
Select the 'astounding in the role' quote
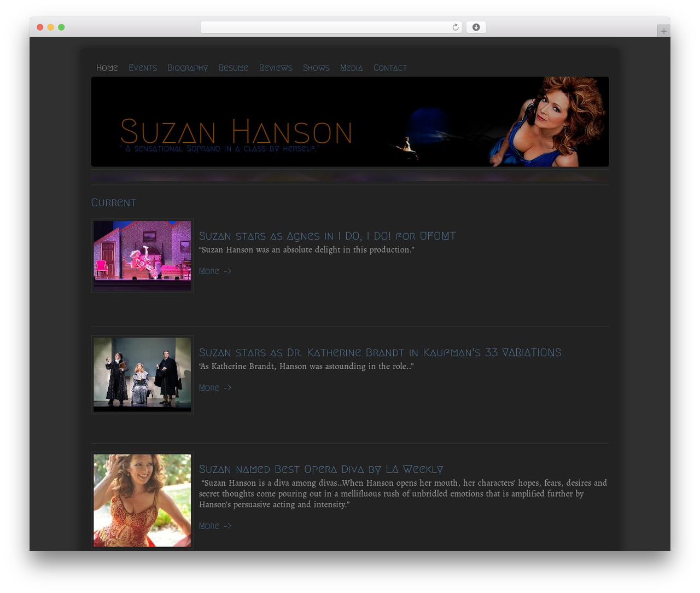(306, 367)
